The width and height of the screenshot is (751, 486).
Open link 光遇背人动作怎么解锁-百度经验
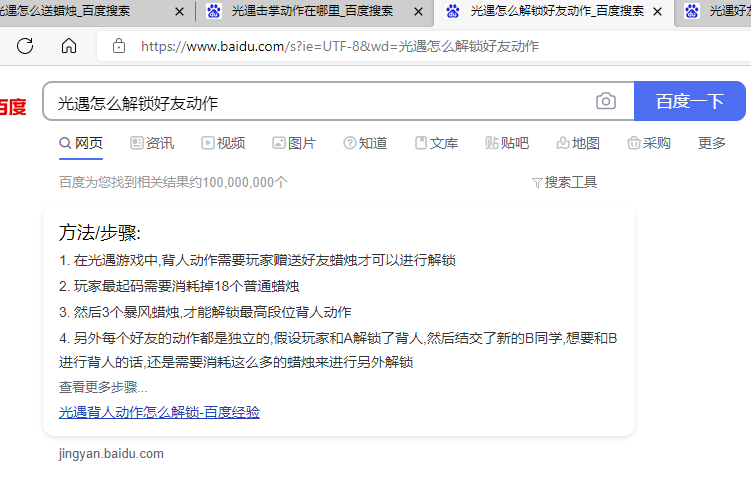[159, 412]
